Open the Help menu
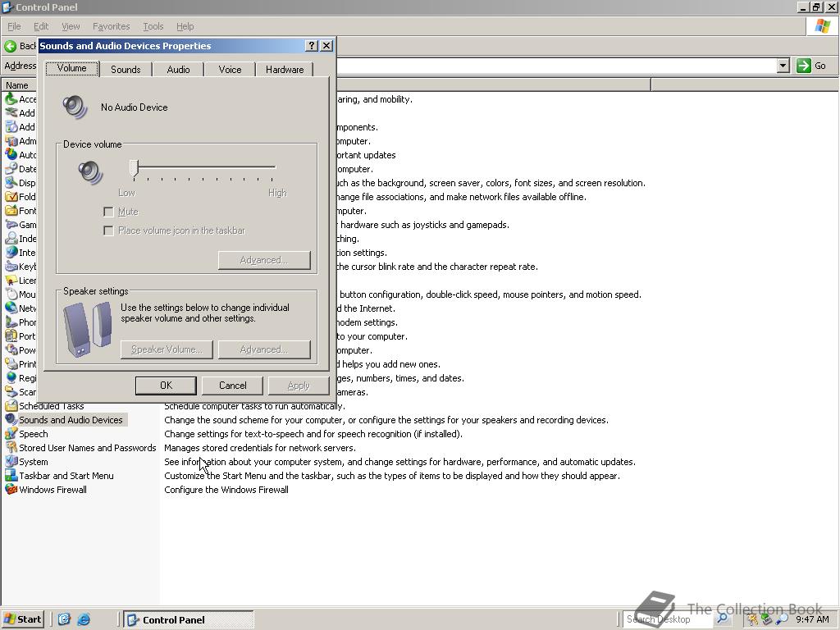Image resolution: width=840 pixels, height=630 pixels. point(185,26)
